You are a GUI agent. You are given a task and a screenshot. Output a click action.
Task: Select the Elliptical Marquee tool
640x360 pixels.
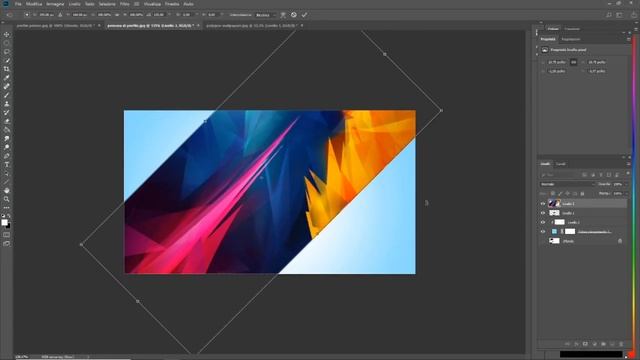(7, 43)
